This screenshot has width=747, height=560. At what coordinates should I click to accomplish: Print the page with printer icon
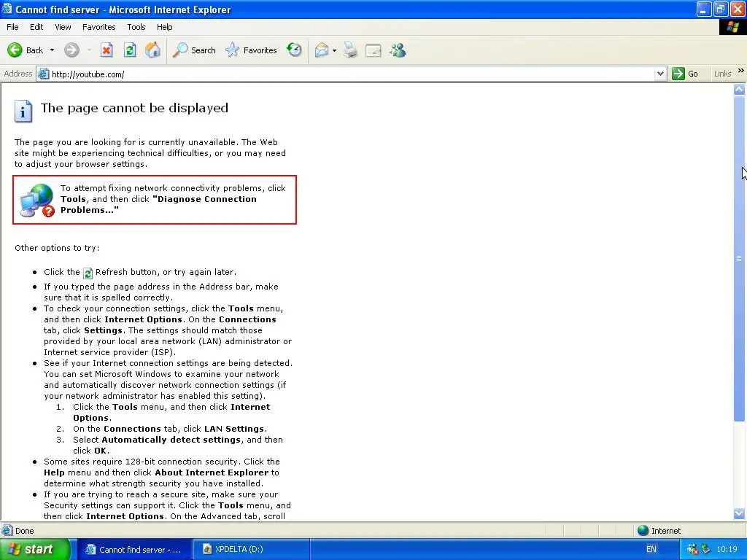(x=350, y=50)
